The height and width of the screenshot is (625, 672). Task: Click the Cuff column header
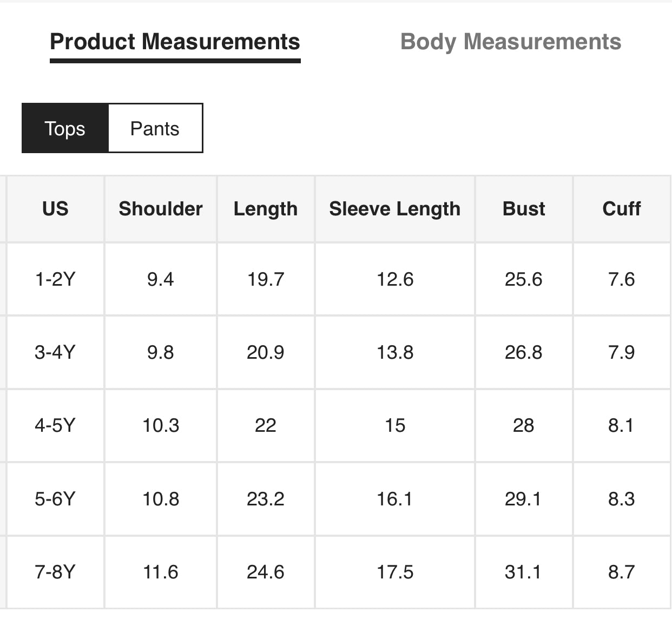[x=622, y=209]
